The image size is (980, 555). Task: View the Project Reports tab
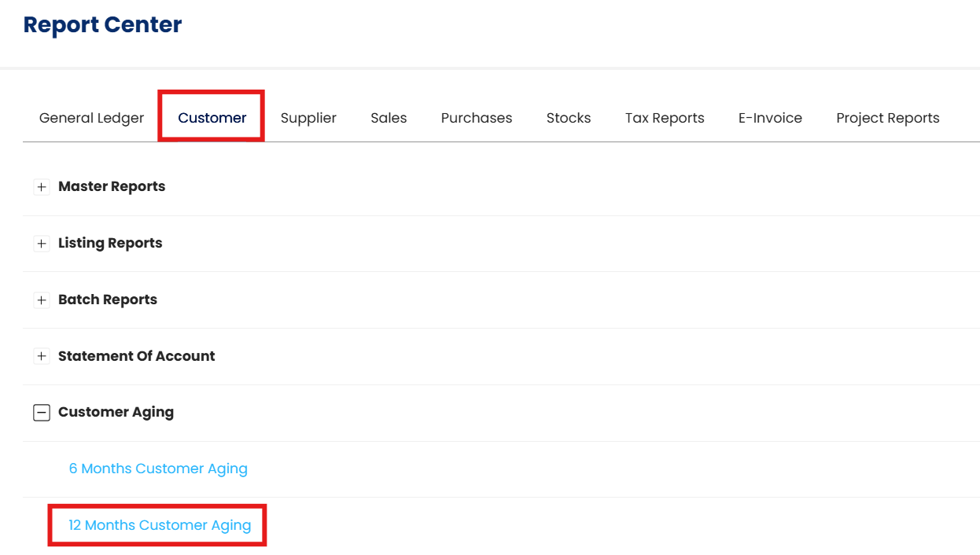888,118
